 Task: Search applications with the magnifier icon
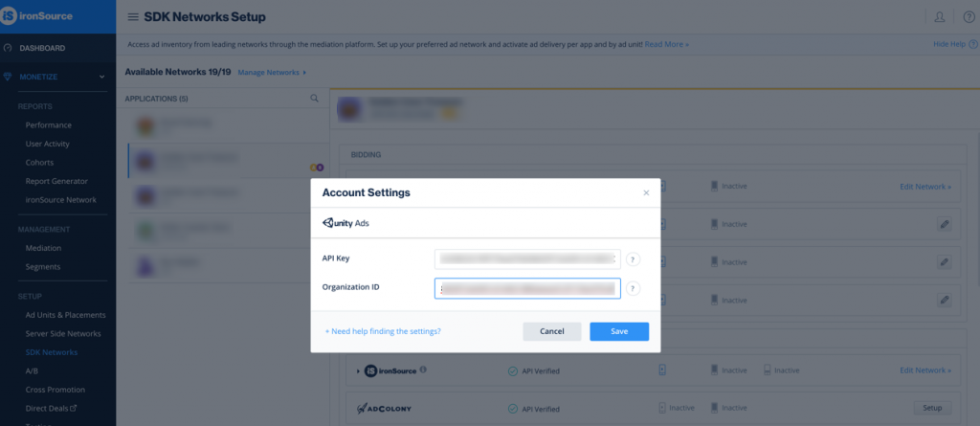(314, 99)
